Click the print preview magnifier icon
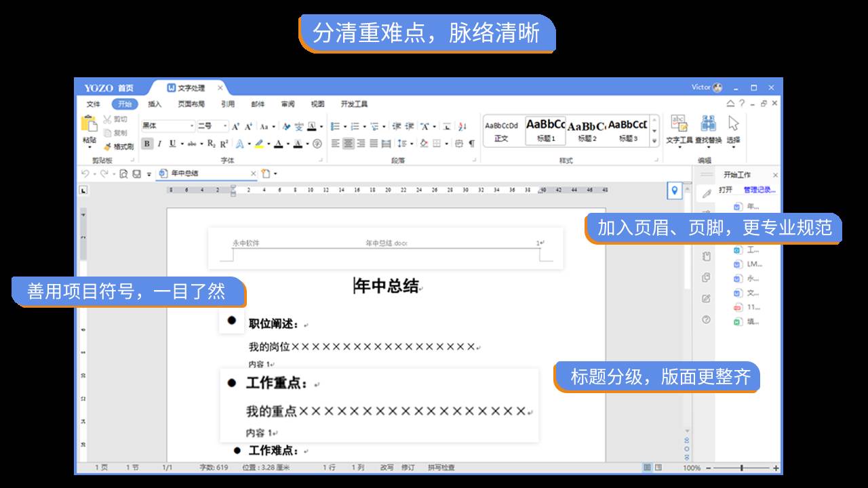 click(x=123, y=174)
